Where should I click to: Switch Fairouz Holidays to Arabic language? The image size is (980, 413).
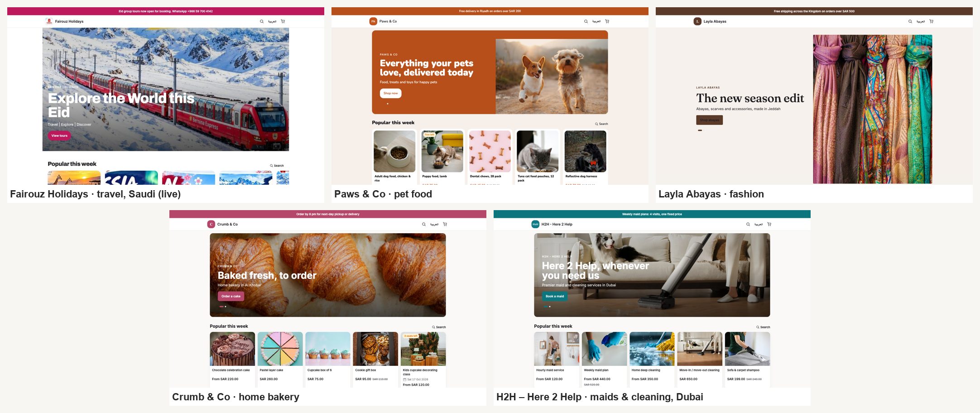click(x=272, y=21)
